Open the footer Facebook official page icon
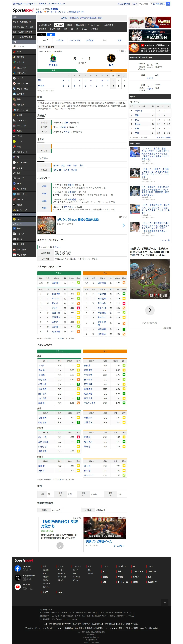Screen dimensions: 183x644 18,568
